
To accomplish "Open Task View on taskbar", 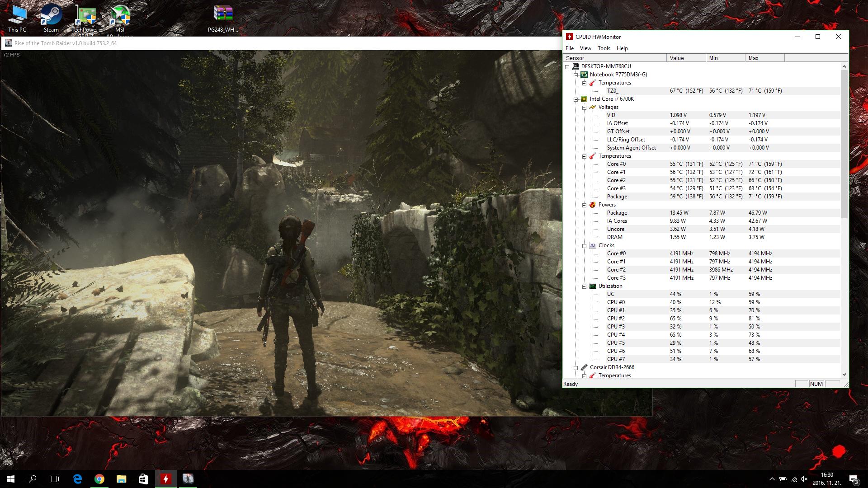I will click(x=54, y=479).
